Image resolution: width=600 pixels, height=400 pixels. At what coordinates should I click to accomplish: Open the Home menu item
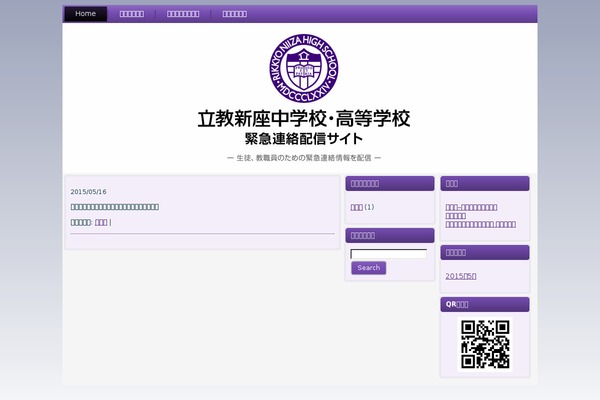pyautogui.click(x=85, y=14)
